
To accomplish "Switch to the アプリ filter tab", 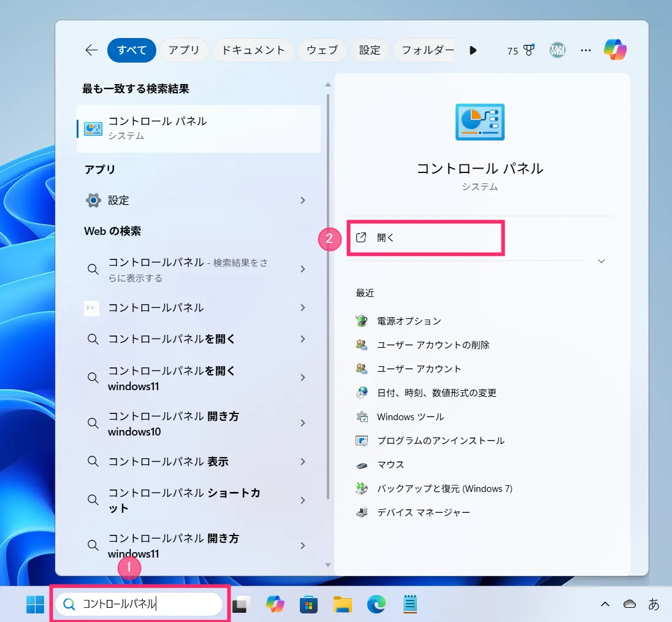I will click(184, 50).
